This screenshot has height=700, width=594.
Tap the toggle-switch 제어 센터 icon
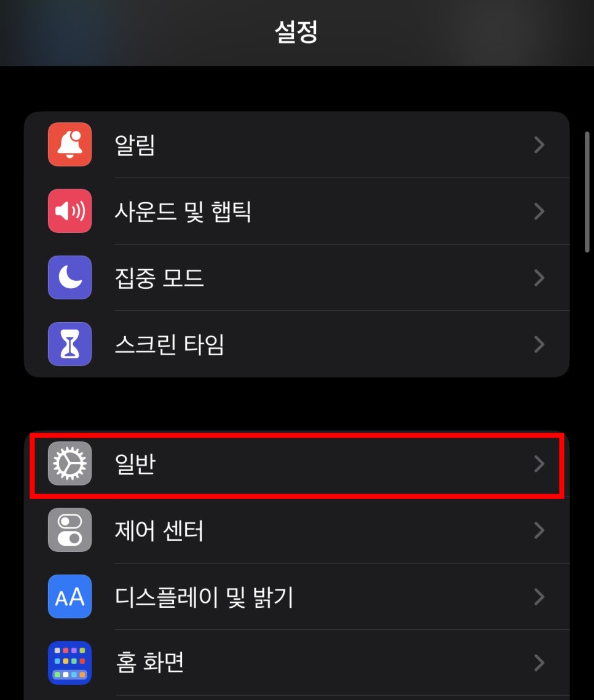coord(69,530)
